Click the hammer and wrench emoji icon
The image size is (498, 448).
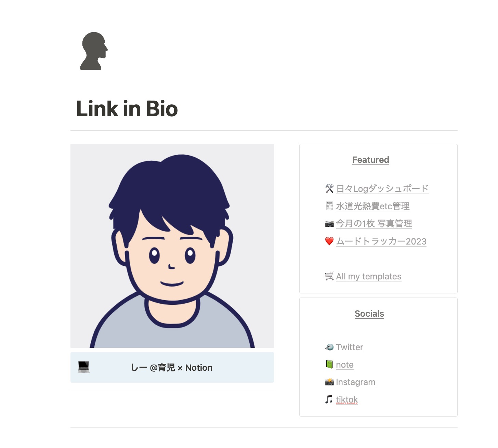pyautogui.click(x=329, y=188)
